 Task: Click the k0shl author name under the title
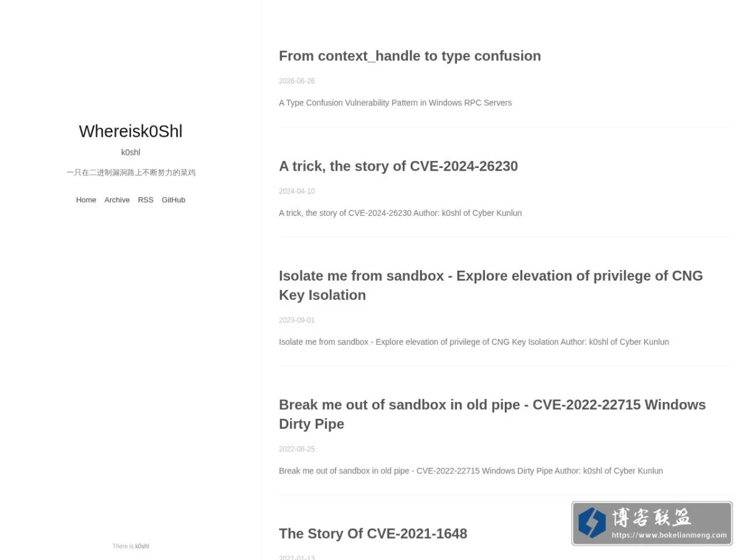click(131, 152)
